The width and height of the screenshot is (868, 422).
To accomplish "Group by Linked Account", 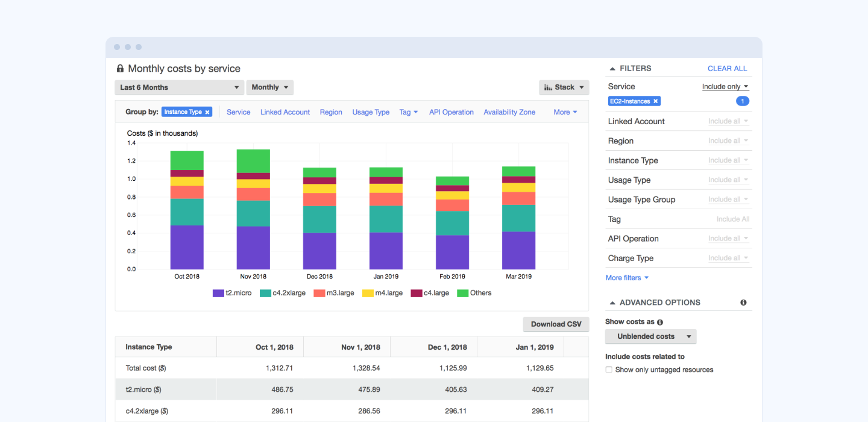I will pyautogui.click(x=285, y=112).
